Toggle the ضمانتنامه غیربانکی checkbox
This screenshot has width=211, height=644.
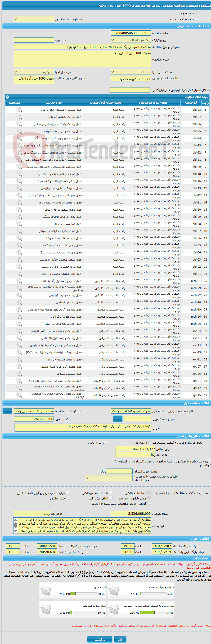coord(111,493)
